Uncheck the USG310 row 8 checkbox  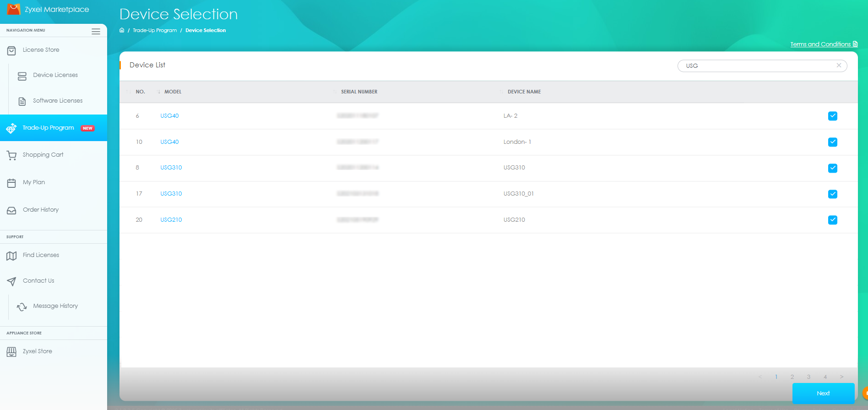(x=833, y=168)
